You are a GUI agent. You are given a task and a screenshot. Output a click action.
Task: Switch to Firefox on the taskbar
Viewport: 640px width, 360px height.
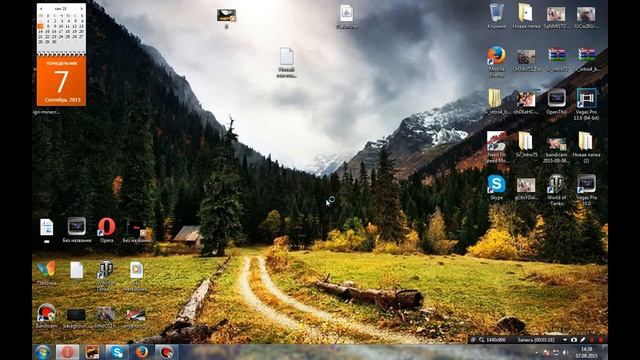(x=142, y=352)
